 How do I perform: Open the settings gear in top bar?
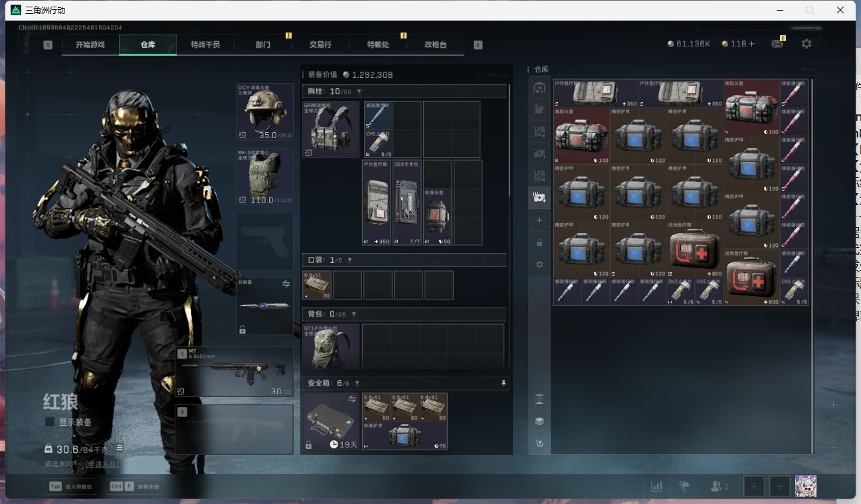(806, 44)
